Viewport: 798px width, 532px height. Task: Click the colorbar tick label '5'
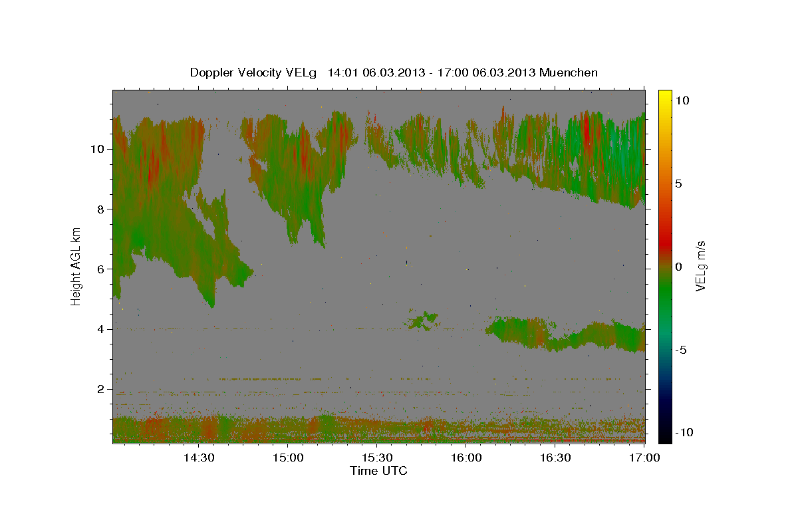click(x=678, y=184)
